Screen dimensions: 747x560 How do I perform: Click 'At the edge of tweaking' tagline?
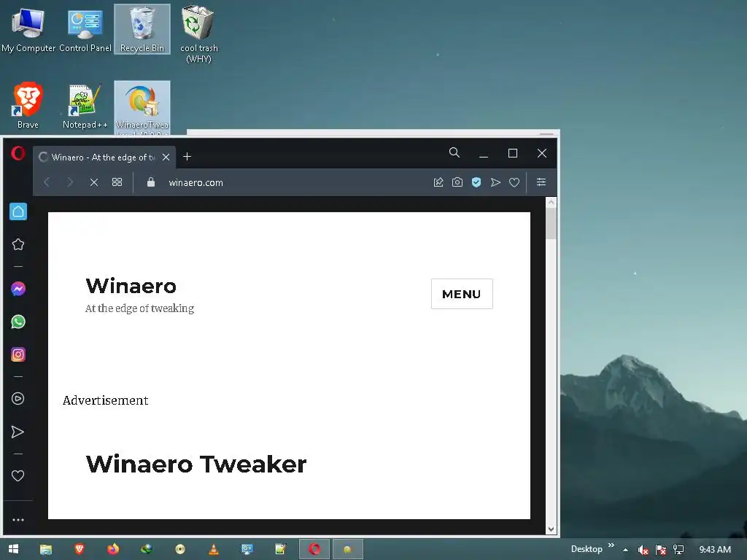click(x=139, y=308)
